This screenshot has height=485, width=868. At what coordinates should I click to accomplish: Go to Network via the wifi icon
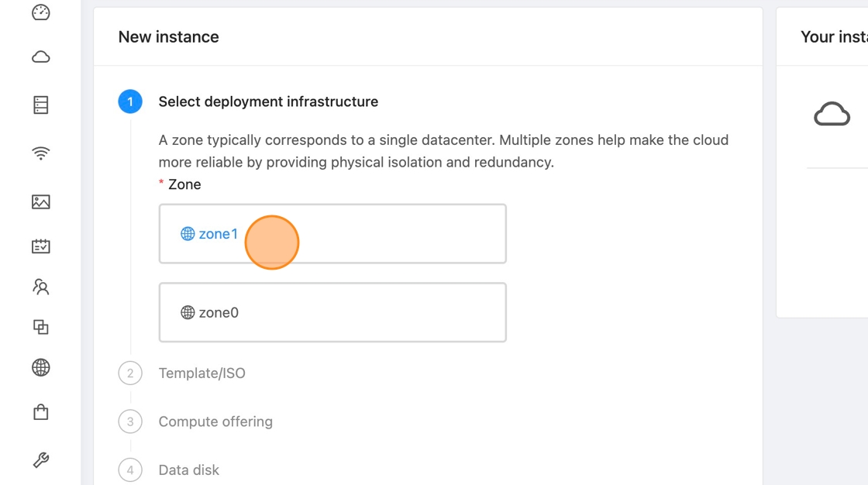[x=41, y=153]
